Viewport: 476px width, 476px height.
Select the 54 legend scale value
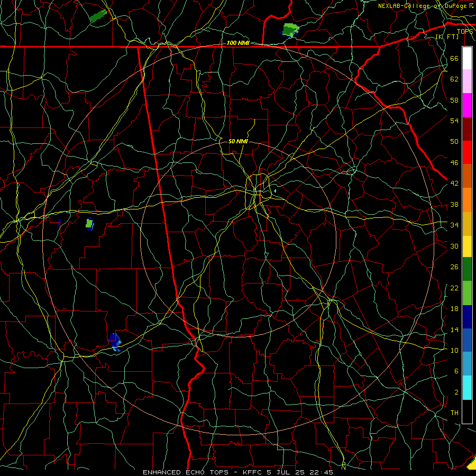(454, 121)
